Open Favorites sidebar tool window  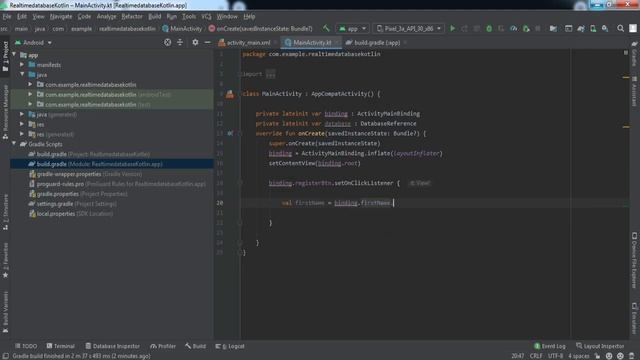pos(5,260)
